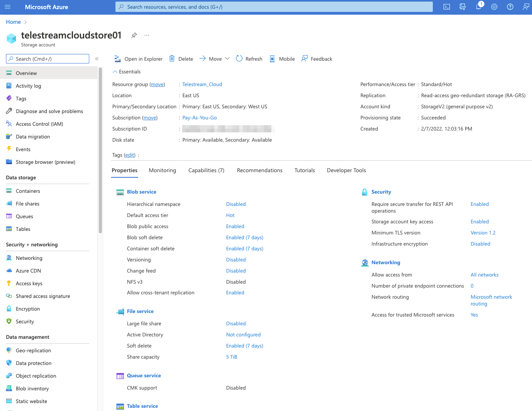
Task: Open the Directories and subscriptions filter icon
Action: pyautogui.click(x=463, y=7)
